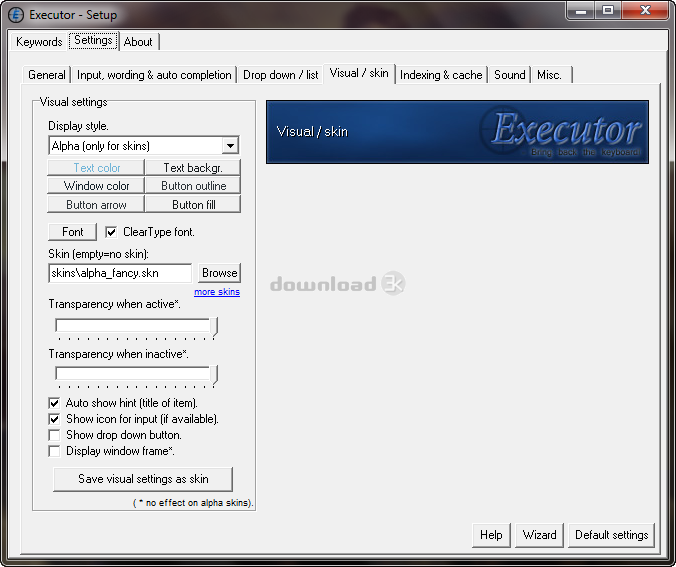Toggle the ClearType font checkbox

pos(111,232)
